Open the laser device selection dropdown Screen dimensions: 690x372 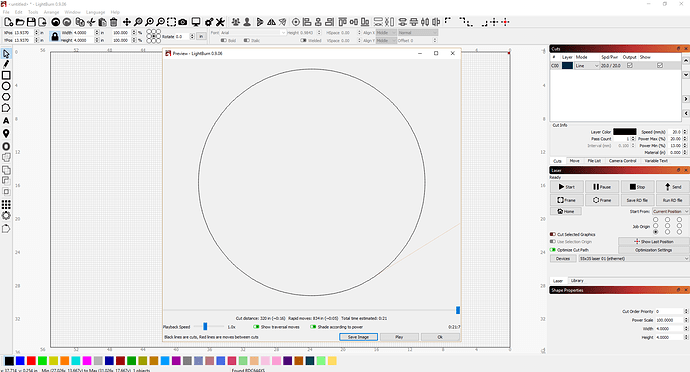coord(634,258)
